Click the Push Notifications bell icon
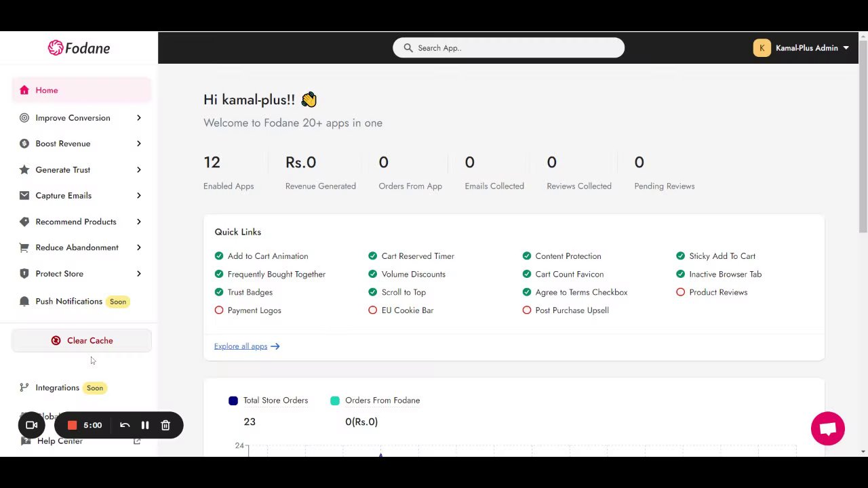This screenshot has width=868, height=488. [24, 302]
